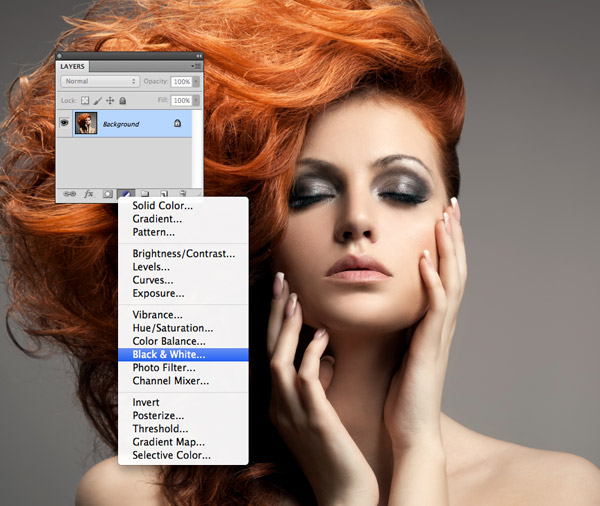Hide the Background layer with eye icon
The height and width of the screenshot is (506, 600).
tap(64, 123)
